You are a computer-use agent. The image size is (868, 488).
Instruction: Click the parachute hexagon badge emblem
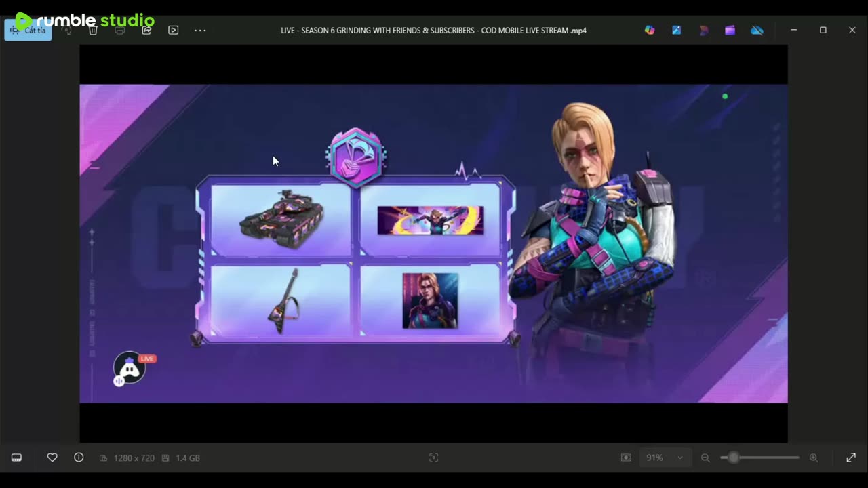(x=356, y=157)
